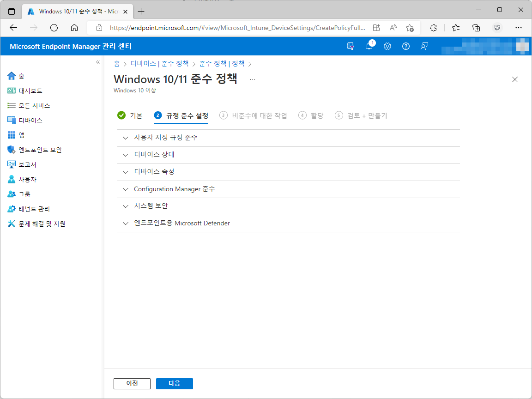This screenshot has width=532, height=399.
Task: Go to the browser home page
Action: pyautogui.click(x=74, y=28)
